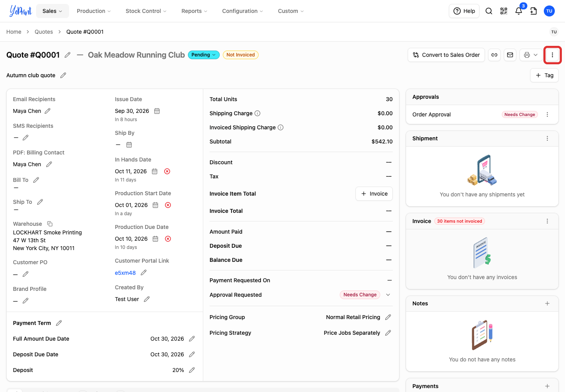This screenshot has height=392, width=565.
Task: Open the Configuration menu
Action: [x=242, y=11]
